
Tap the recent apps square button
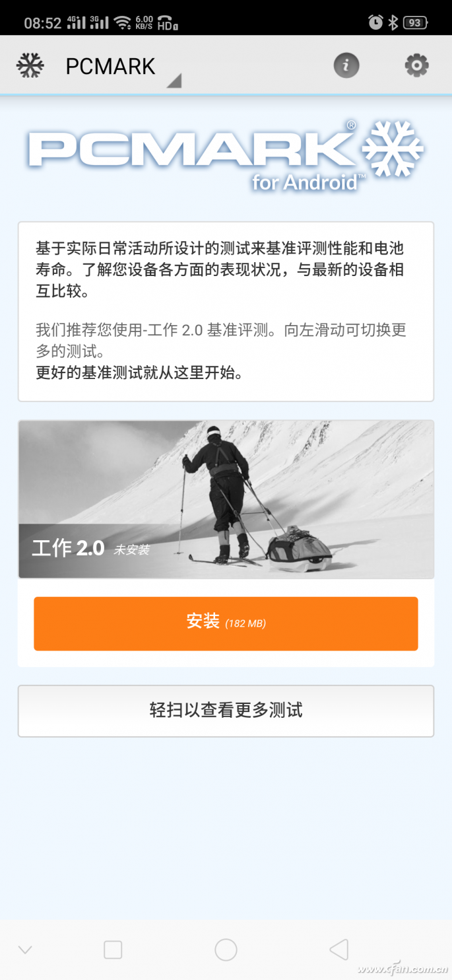coord(113,950)
